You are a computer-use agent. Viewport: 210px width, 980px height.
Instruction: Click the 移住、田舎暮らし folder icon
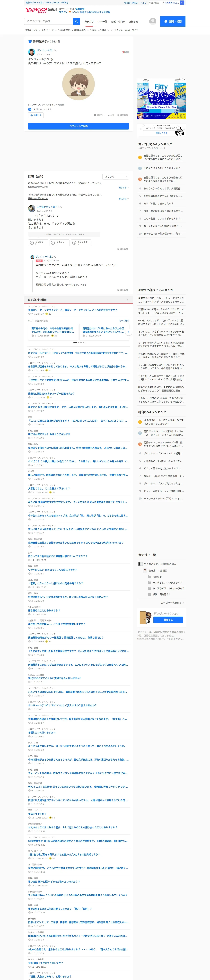tap(149, 594)
